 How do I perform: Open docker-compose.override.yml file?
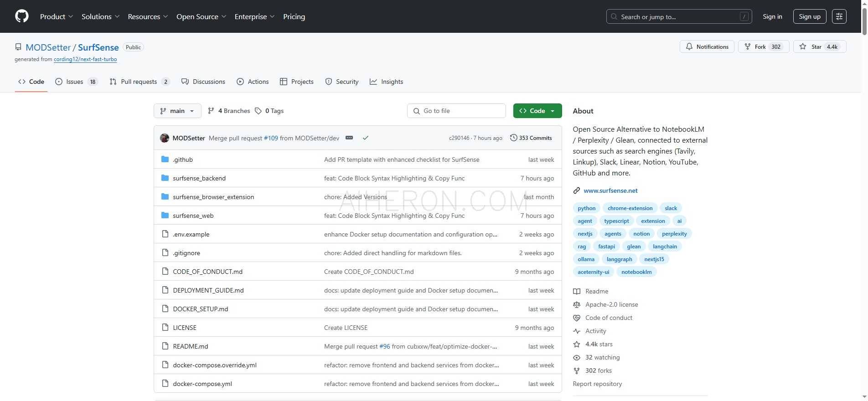point(215,365)
